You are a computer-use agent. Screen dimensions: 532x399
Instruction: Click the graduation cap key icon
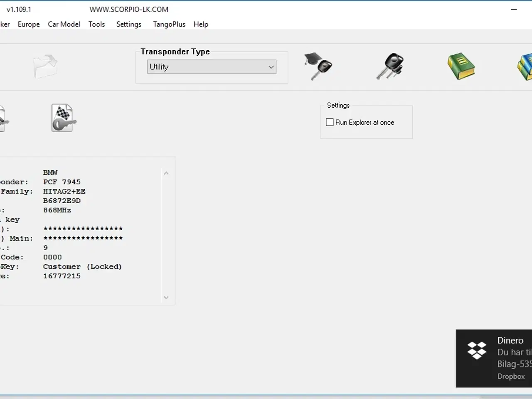tap(318, 66)
